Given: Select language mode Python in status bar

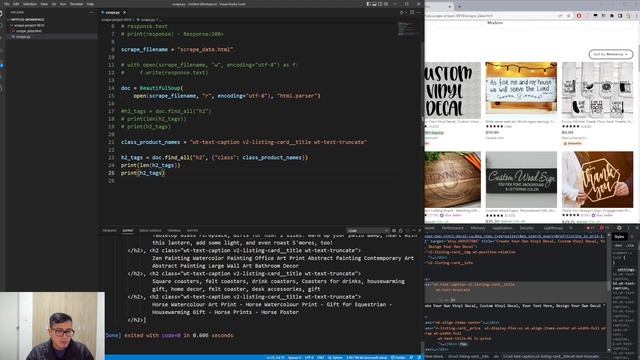Looking at the screenshot, I should tap(336, 358).
